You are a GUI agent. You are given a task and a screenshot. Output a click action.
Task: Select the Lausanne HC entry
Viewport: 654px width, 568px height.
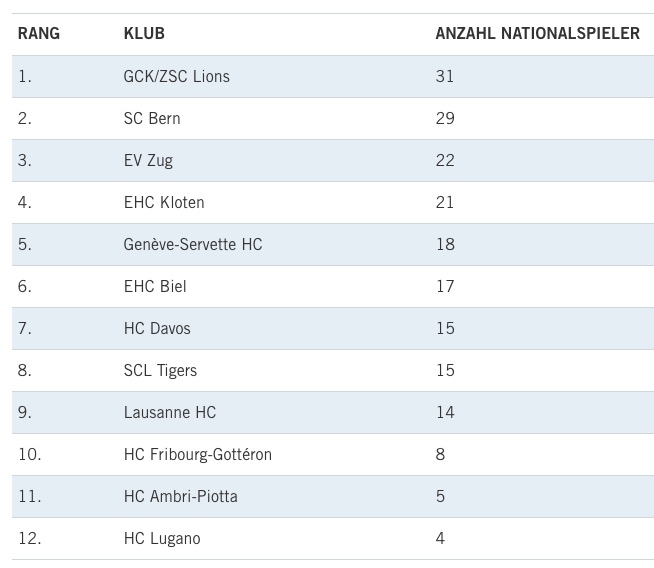pyautogui.click(x=170, y=412)
